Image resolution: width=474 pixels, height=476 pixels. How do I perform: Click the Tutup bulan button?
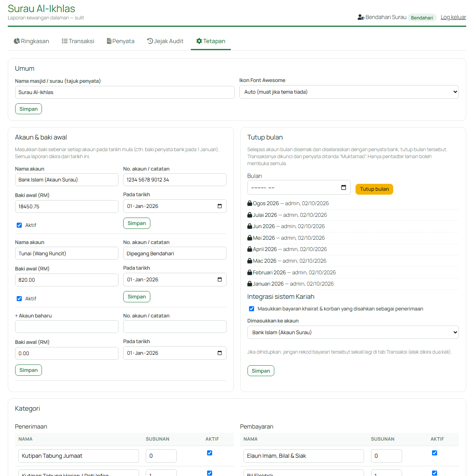374,189
